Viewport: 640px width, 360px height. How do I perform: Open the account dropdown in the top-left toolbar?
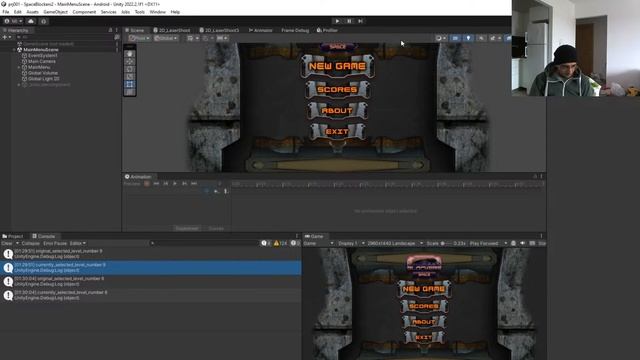point(13,21)
